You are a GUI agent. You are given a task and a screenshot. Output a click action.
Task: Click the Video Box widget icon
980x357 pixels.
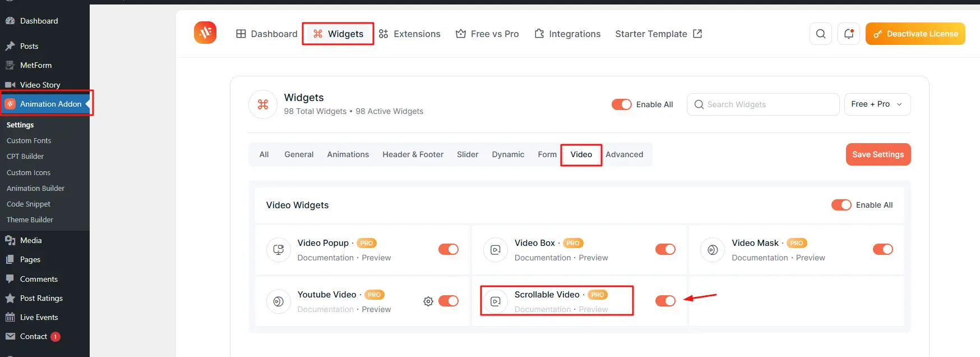point(496,250)
